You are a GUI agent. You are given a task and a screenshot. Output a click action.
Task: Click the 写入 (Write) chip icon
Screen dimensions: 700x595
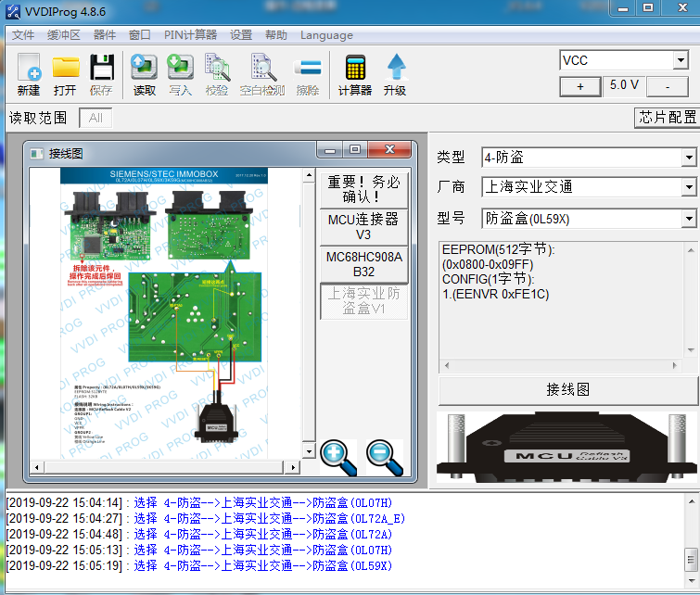click(180, 74)
